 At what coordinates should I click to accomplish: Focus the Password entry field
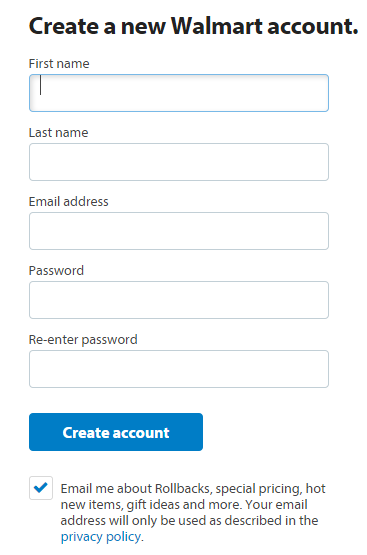pos(179,300)
